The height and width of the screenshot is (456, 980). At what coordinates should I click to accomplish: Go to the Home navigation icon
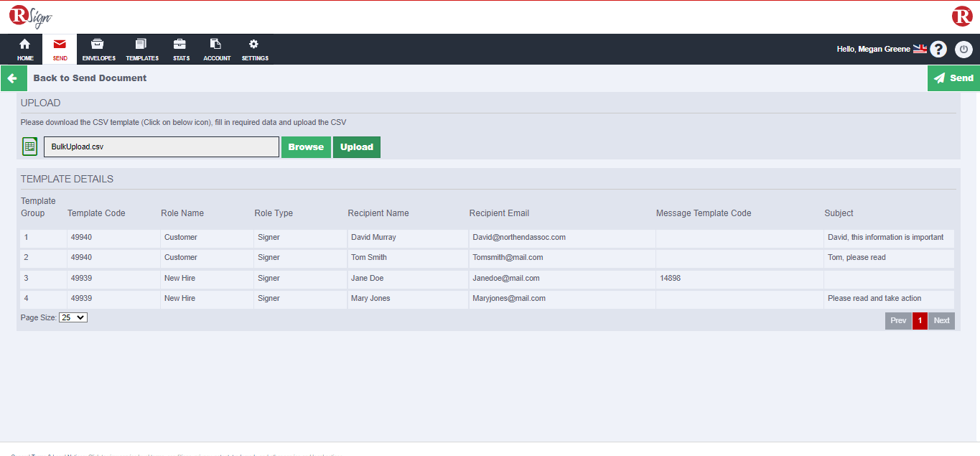25,49
